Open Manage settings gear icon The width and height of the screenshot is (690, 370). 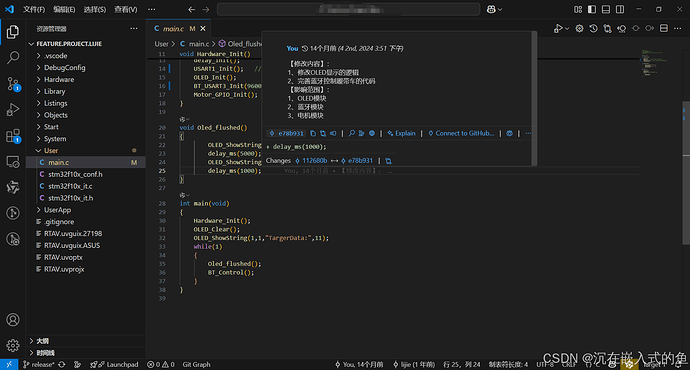(x=13, y=345)
